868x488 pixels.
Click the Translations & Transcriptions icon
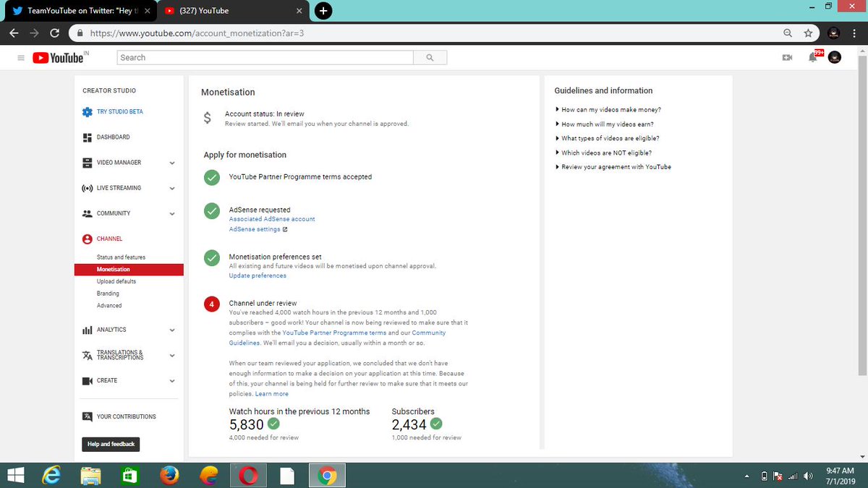point(88,355)
